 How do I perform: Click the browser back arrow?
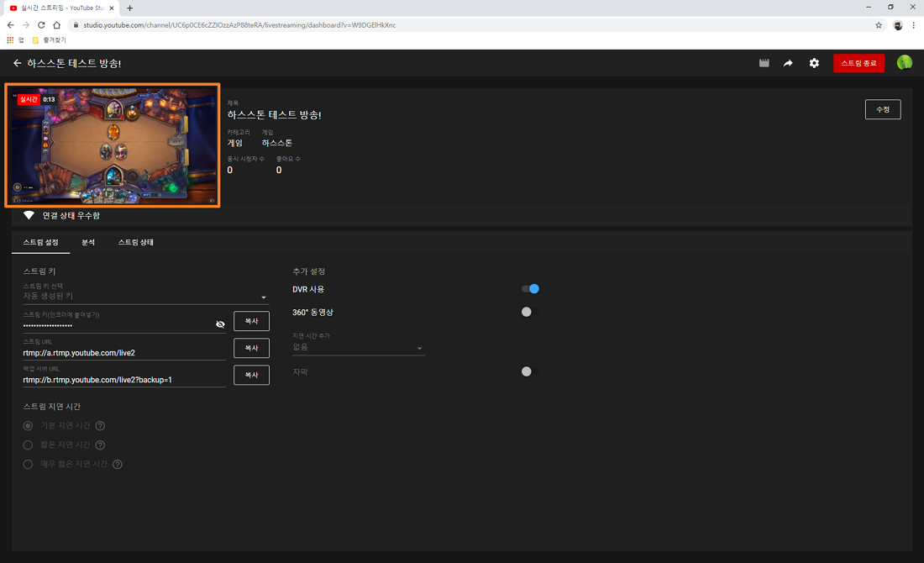coord(11,24)
